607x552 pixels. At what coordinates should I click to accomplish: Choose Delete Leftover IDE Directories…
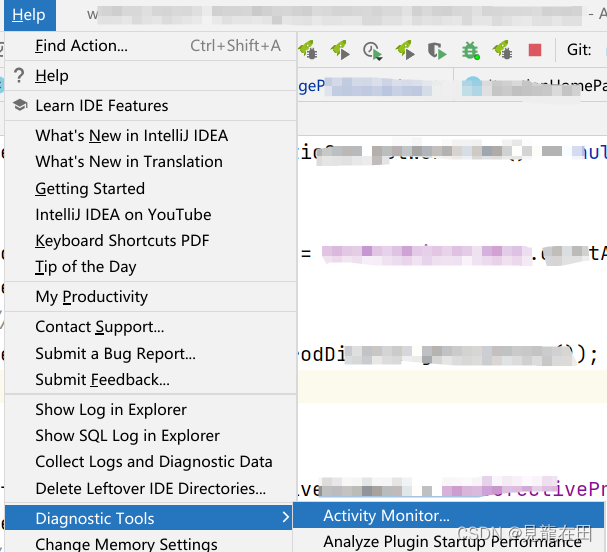tap(151, 489)
